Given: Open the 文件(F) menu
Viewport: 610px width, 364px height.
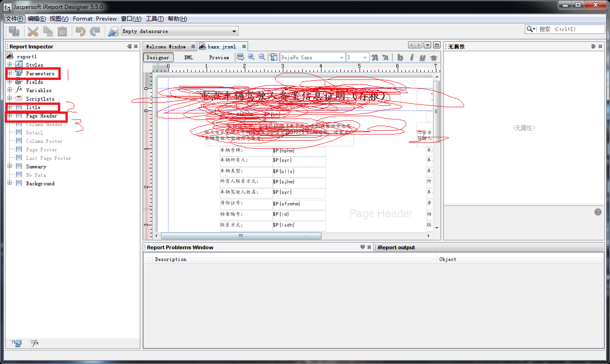Looking at the screenshot, I should tap(15, 19).
